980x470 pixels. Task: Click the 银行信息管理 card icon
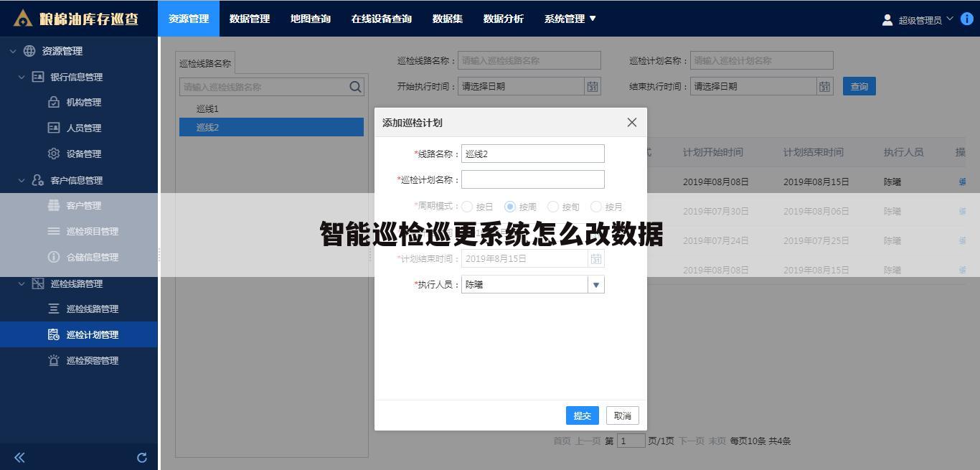(38, 77)
